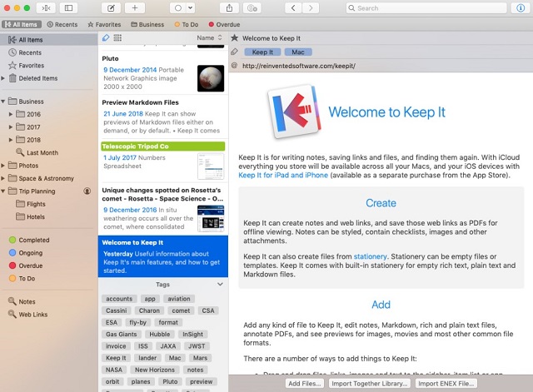Open Deleted Items in the sidebar
The width and height of the screenshot is (533, 392).
(38, 78)
